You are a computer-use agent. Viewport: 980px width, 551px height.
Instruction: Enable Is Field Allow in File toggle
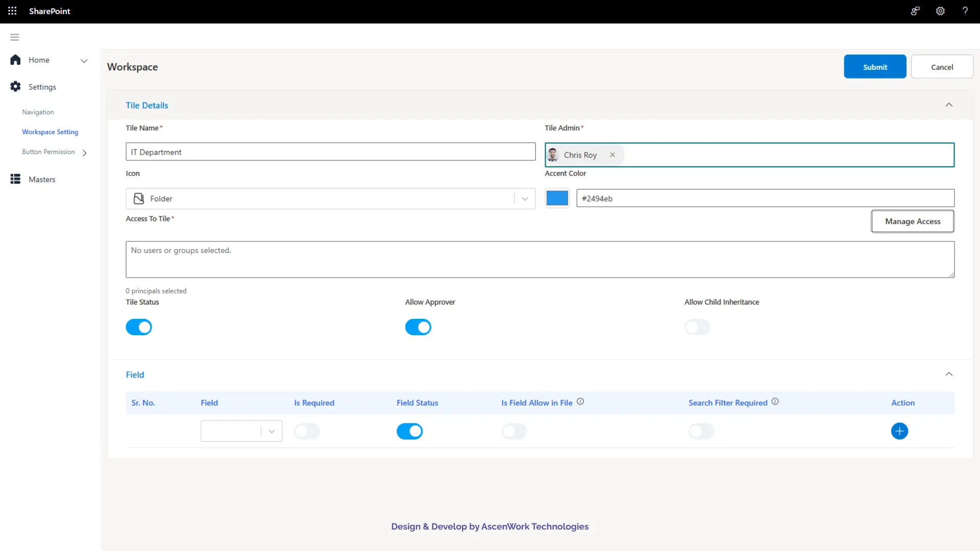514,431
